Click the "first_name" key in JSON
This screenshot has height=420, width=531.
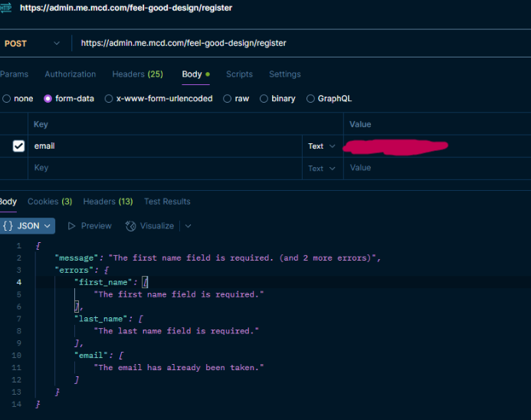pos(103,283)
